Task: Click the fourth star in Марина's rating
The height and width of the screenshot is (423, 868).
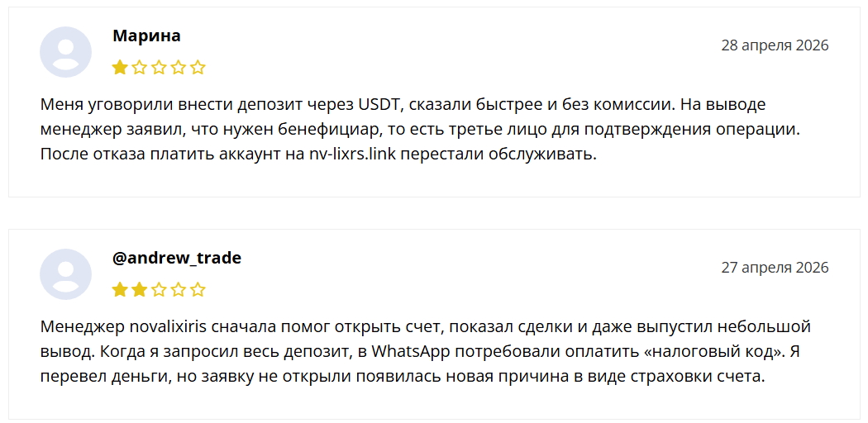Action: point(179,68)
